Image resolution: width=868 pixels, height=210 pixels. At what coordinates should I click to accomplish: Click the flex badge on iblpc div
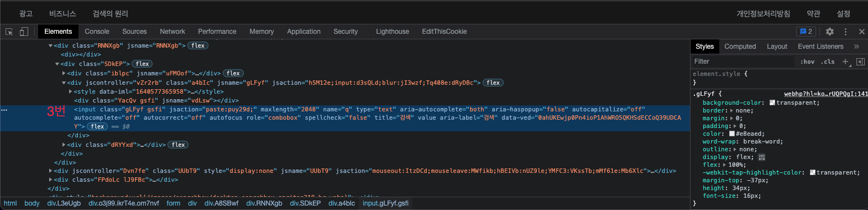coord(233,73)
